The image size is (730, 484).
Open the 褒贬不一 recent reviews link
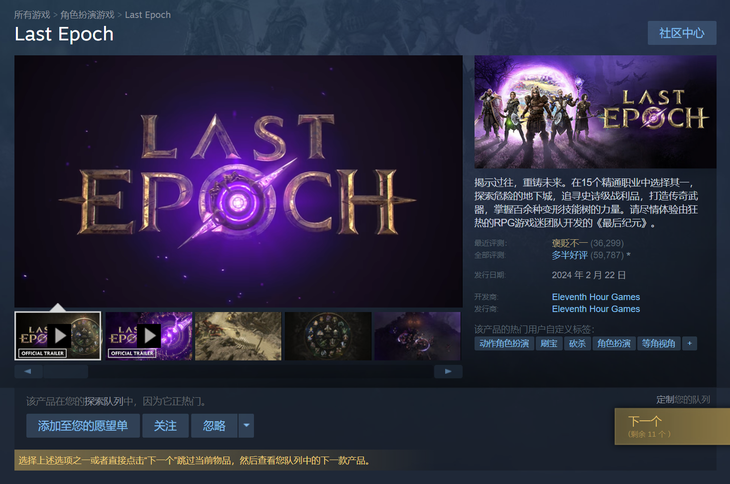pos(569,243)
